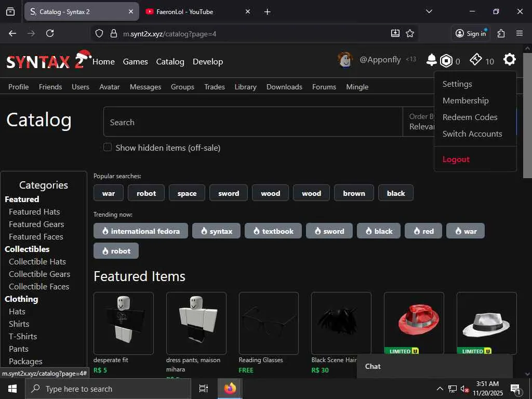532x399 pixels.
Task: Click the 'textbook' trending button
Action: click(273, 231)
